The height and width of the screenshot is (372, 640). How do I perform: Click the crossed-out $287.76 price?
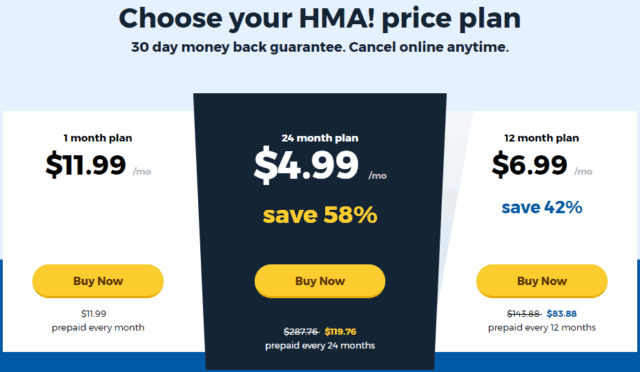(301, 332)
